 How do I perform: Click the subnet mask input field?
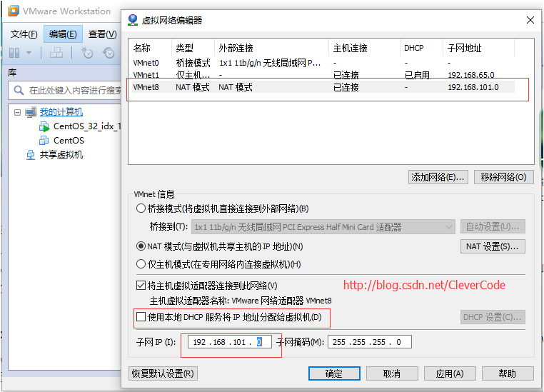(369, 342)
